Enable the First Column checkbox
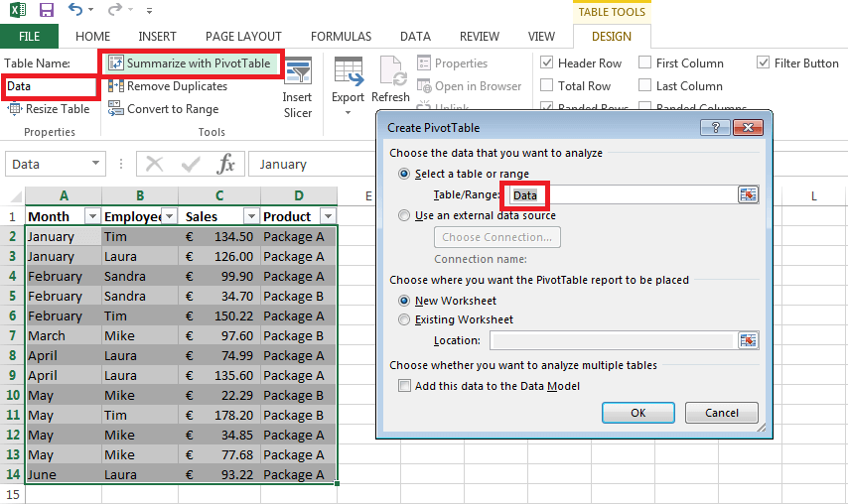 [644, 63]
